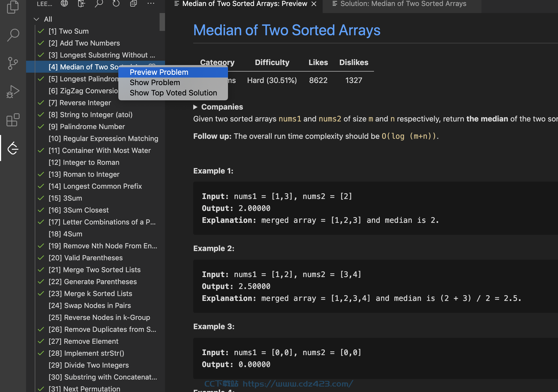Select [23] Merge k Sorted Lists

click(x=96, y=294)
